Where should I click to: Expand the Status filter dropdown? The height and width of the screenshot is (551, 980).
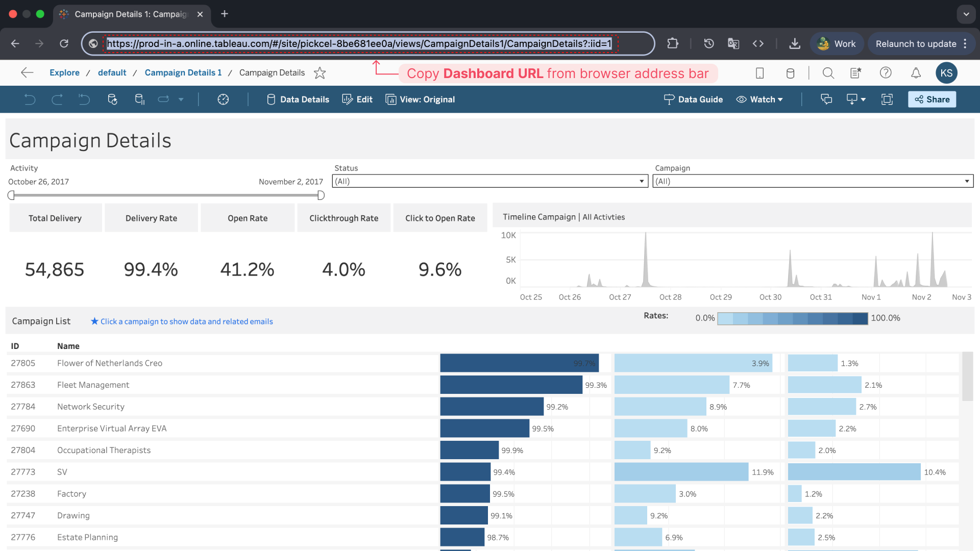(x=642, y=181)
